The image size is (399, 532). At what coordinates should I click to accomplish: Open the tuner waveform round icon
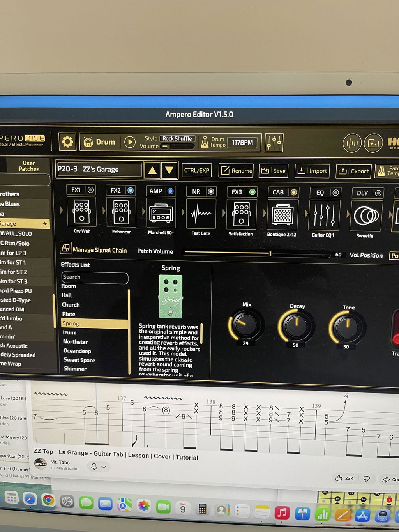click(352, 143)
